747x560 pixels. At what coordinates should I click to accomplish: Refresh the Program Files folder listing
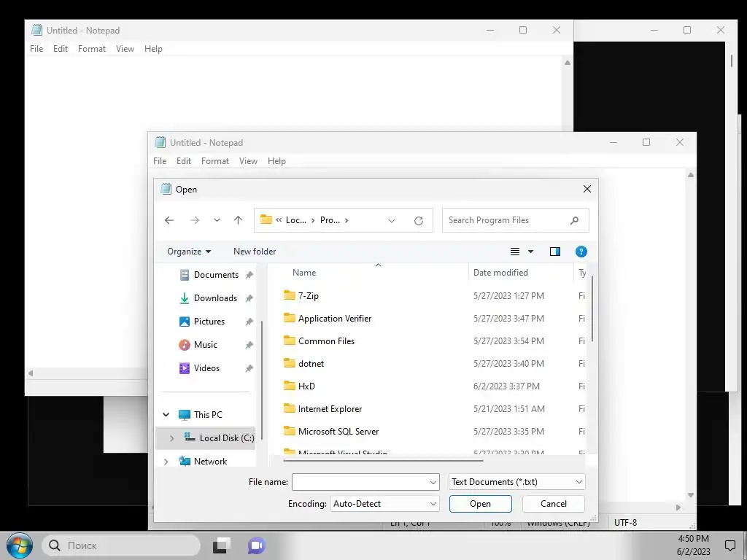click(418, 220)
